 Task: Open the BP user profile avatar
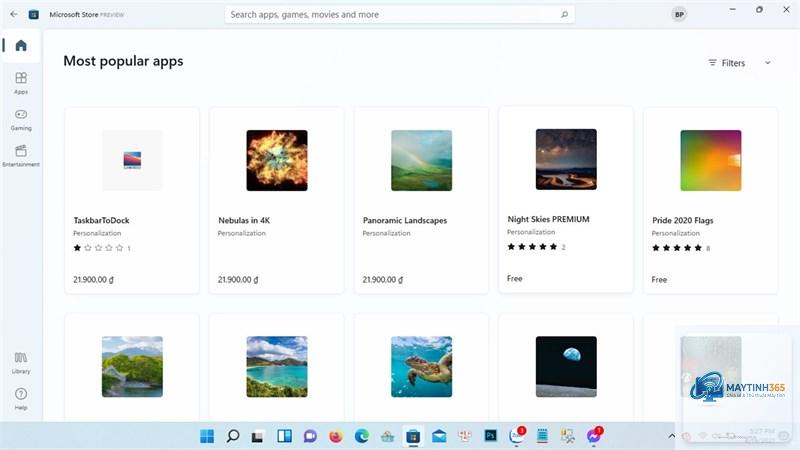(679, 14)
